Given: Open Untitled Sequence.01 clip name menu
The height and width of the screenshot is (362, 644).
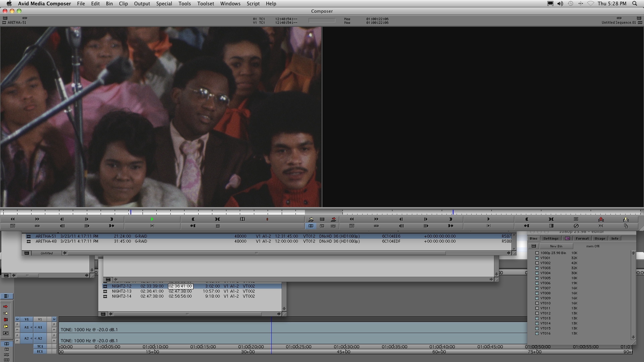Looking at the screenshot, I should 618,22.
